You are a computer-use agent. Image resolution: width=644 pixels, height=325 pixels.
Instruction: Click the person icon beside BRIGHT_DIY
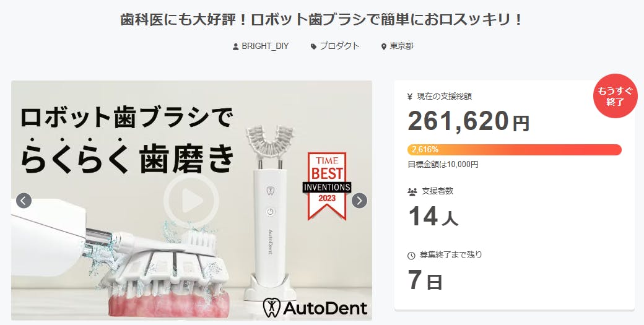click(x=235, y=47)
